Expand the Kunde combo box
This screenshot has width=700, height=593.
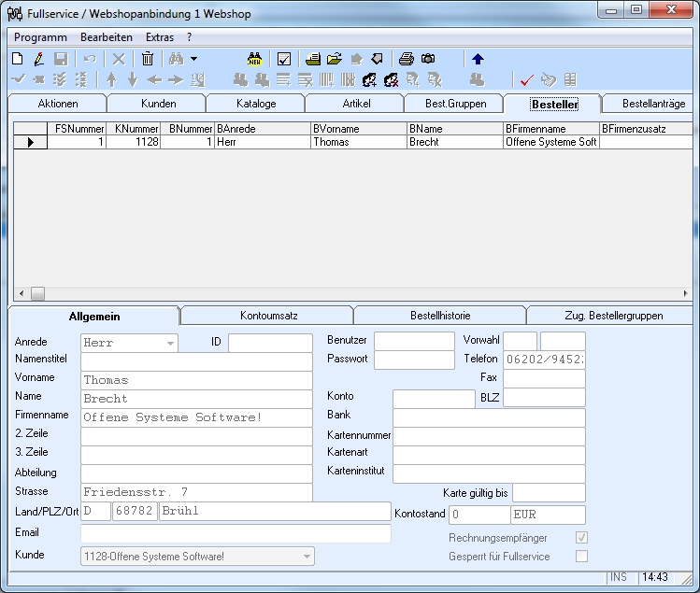click(x=306, y=558)
